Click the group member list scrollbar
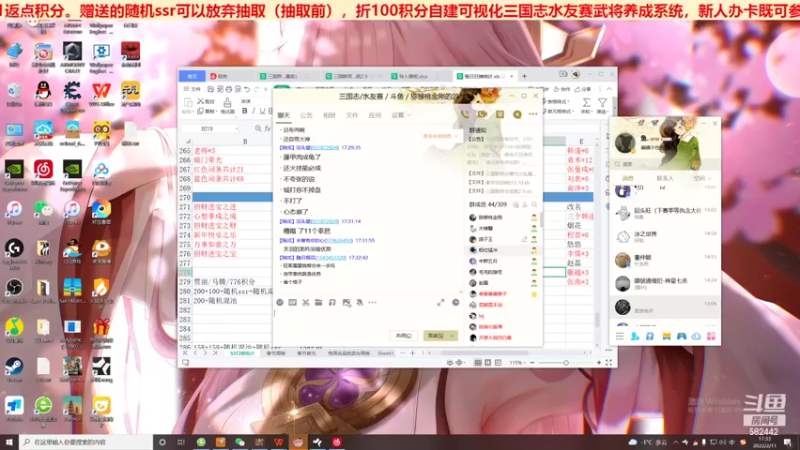Viewport: 800px width, 450px height. [x=540, y=219]
